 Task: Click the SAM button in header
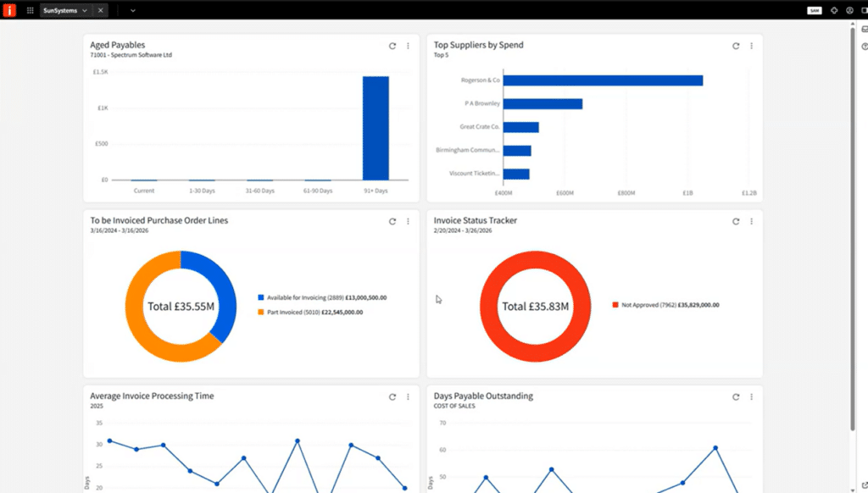pos(814,10)
